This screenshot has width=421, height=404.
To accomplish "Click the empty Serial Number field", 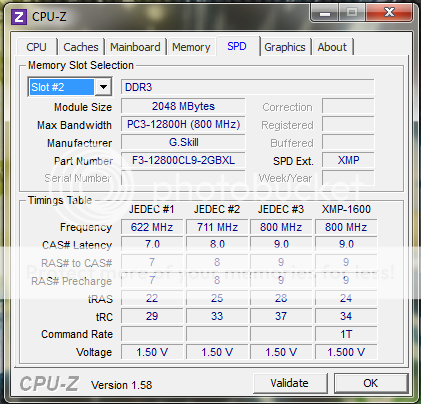I will pos(183,178).
